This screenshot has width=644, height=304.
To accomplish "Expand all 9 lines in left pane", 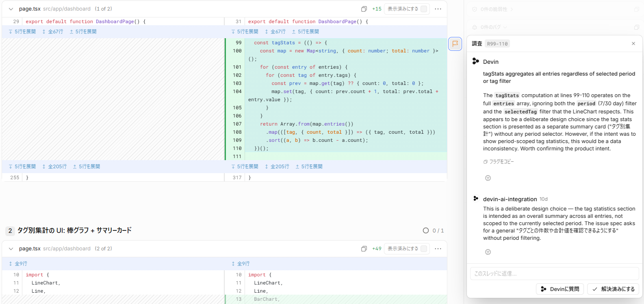I will [18, 264].
